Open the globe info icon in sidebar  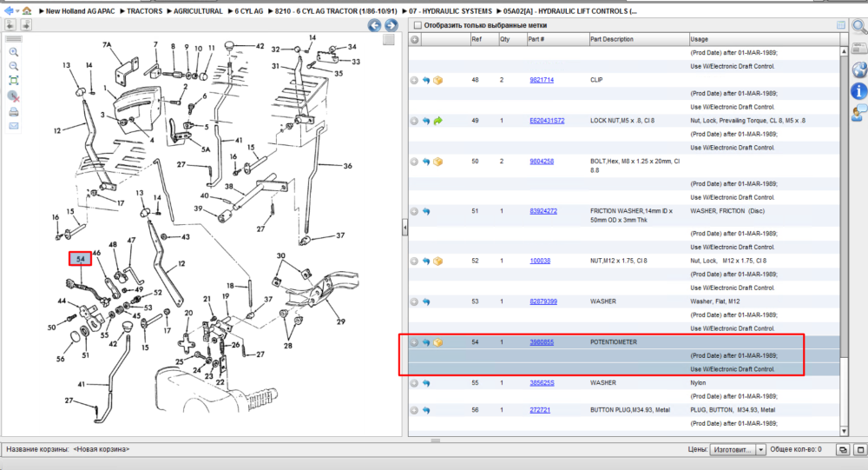point(859,70)
